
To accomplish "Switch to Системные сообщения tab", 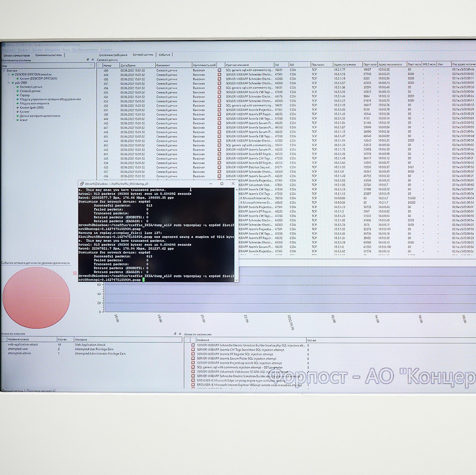I will point(113,55).
